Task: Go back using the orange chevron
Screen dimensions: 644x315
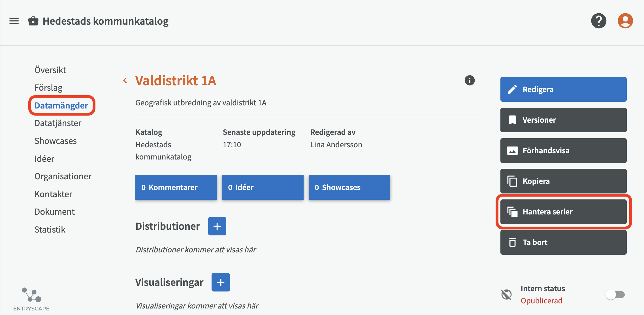Action: [125, 80]
